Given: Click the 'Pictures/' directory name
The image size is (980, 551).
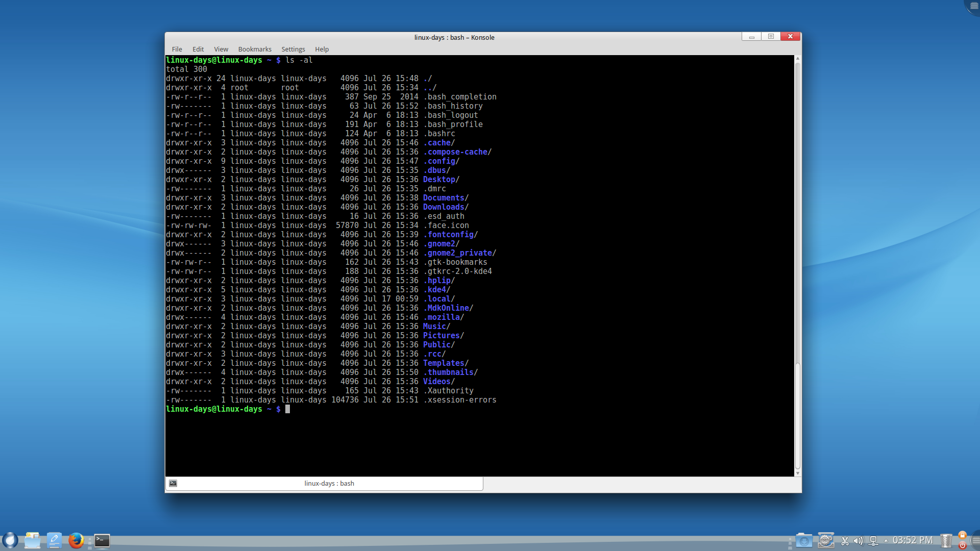Looking at the screenshot, I should tap(444, 336).
